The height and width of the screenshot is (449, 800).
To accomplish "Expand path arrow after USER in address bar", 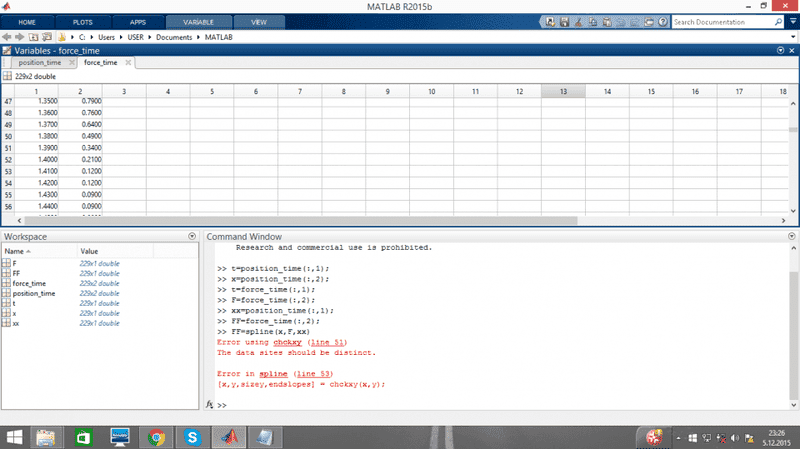I will click(x=149, y=37).
